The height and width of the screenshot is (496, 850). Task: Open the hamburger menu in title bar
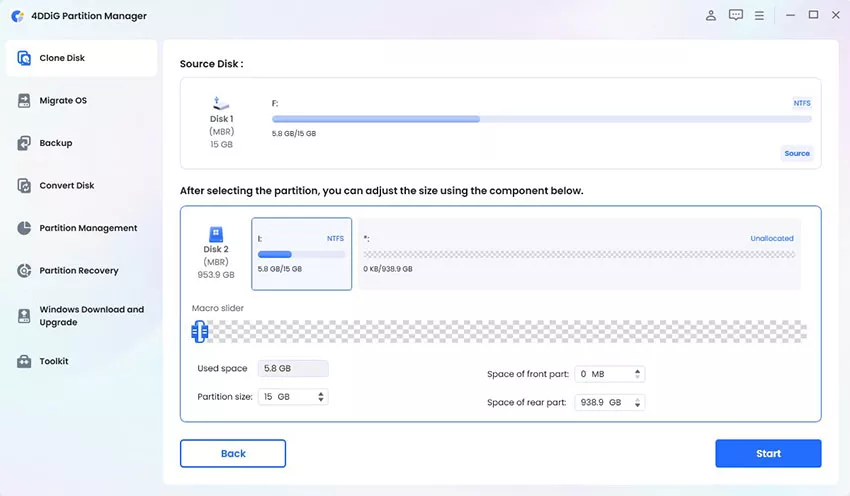tap(760, 15)
